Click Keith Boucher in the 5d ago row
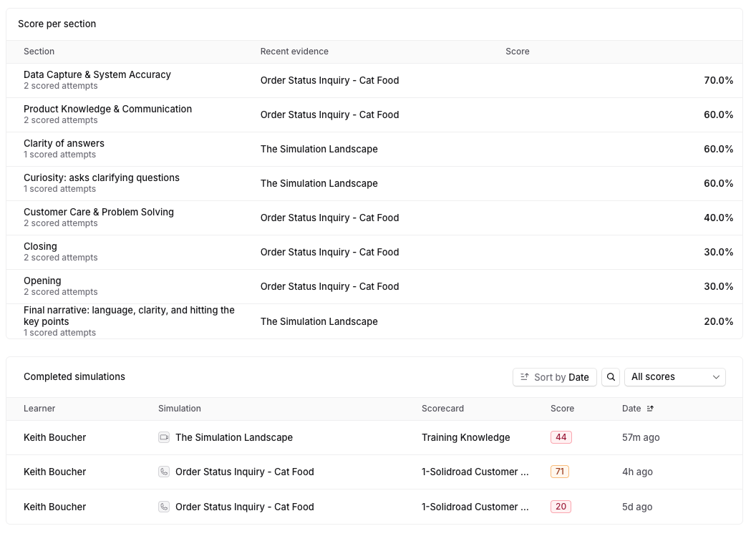The width and height of the screenshot is (756, 536). click(x=54, y=507)
